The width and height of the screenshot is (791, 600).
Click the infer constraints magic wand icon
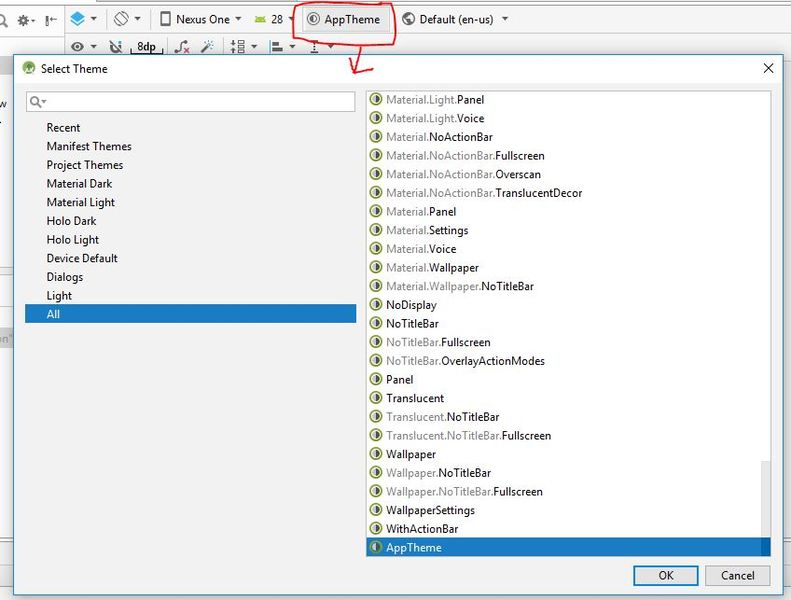coord(207,46)
